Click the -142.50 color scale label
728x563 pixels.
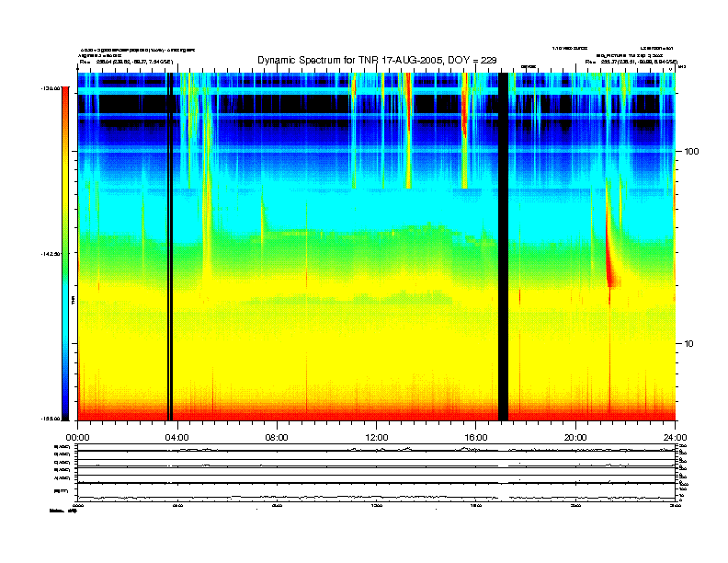51,254
